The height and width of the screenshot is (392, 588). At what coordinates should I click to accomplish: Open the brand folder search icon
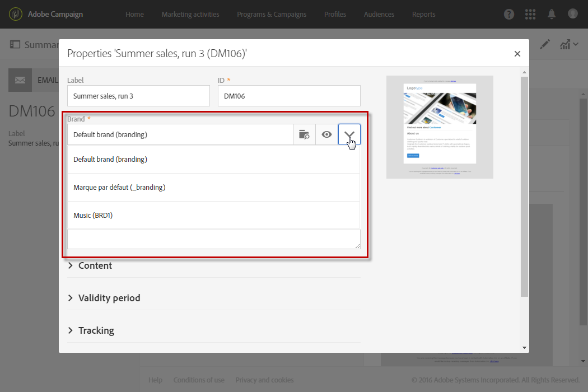click(304, 134)
